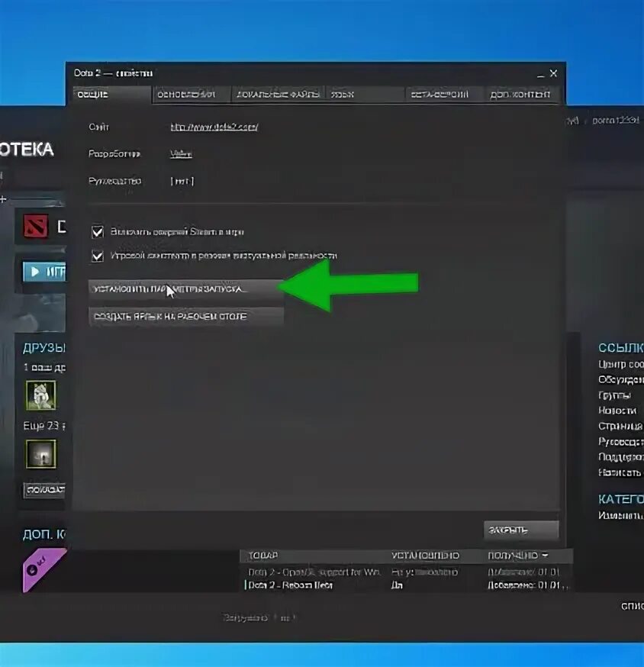This screenshot has height=667, width=644.
Task: Click the purple tag icon under ДОП. КОНТЕНТ
Action: (x=43, y=570)
